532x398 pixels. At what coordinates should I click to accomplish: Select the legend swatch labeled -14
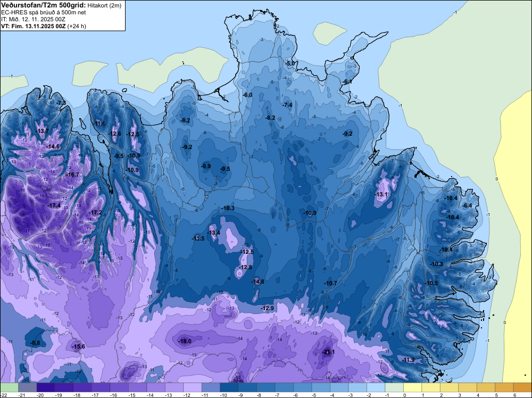click(156, 387)
